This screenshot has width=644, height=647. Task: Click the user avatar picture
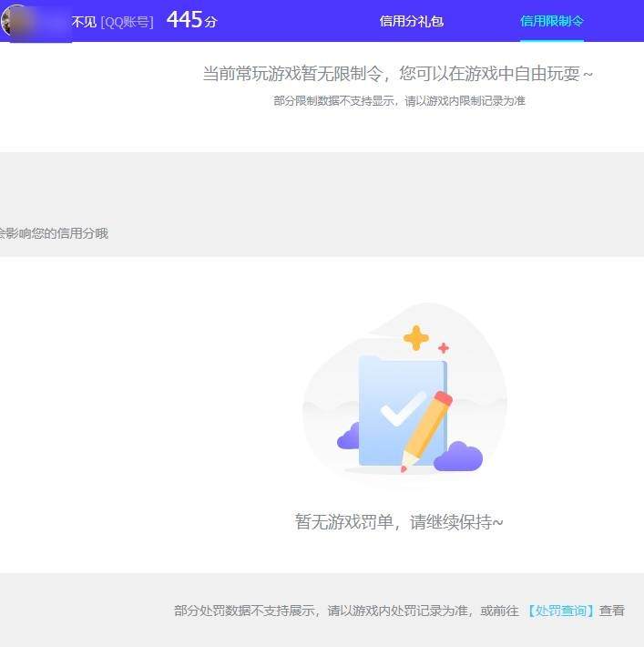click(16, 21)
